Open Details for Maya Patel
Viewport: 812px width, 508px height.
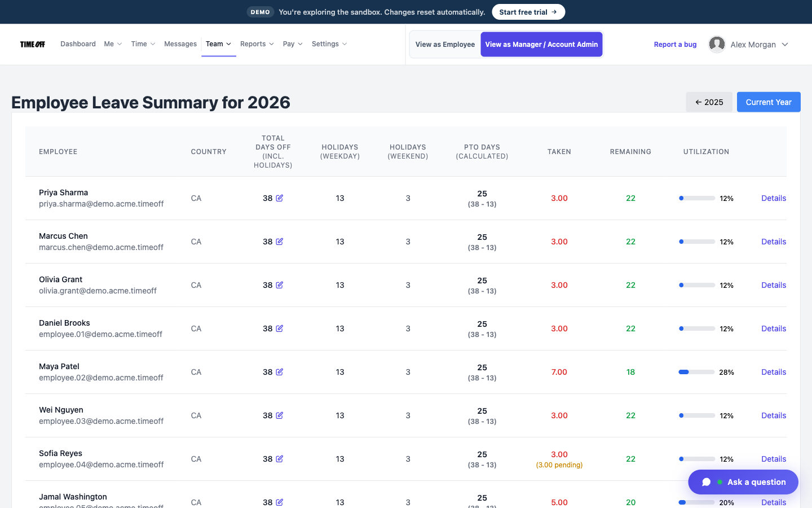[x=774, y=372]
